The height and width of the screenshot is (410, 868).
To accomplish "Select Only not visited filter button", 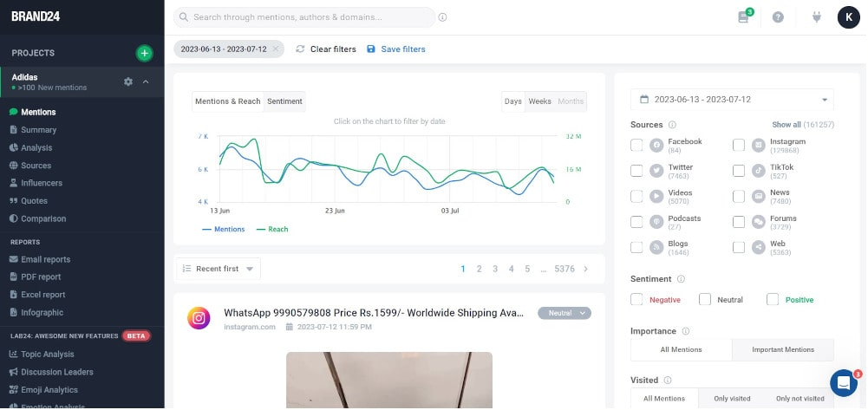I will pos(799,399).
